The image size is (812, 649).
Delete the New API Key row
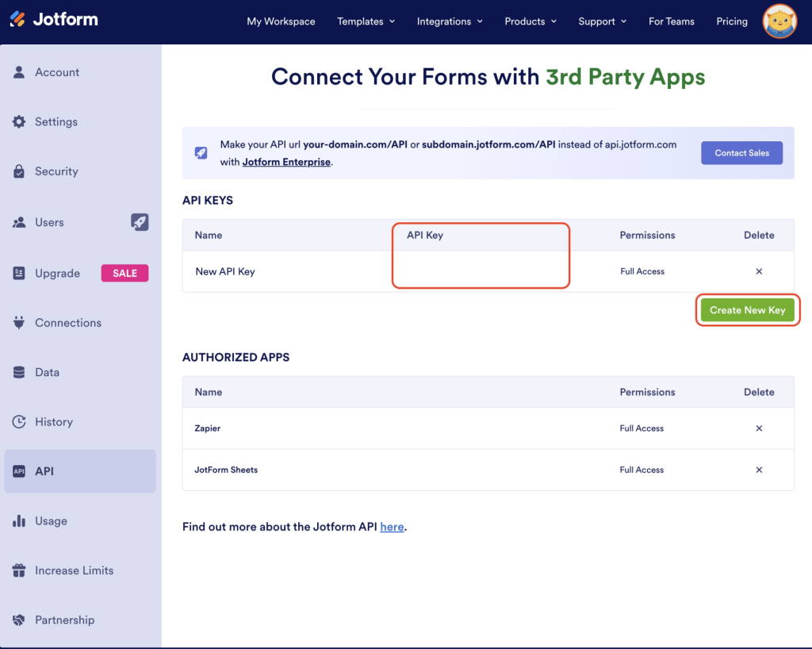759,271
